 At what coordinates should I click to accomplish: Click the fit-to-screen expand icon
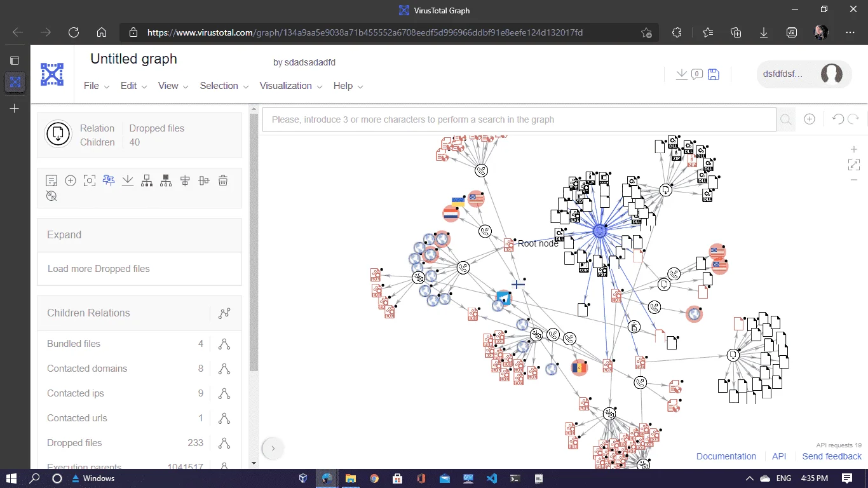pos(854,165)
